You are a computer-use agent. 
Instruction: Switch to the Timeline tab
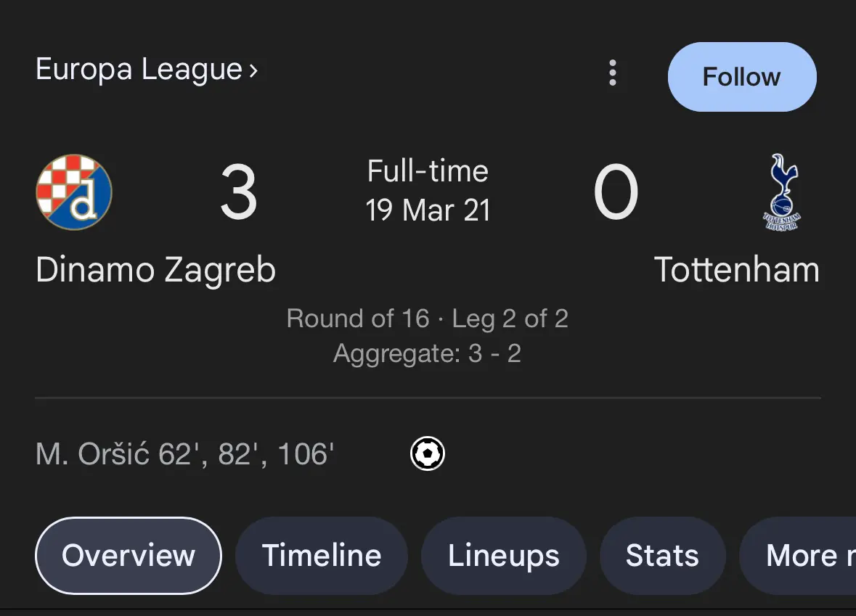click(x=322, y=556)
